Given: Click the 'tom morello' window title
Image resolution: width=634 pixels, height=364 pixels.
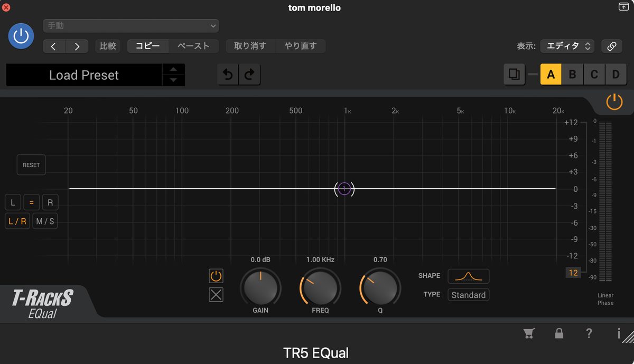Looking at the screenshot, I should pyautogui.click(x=314, y=7).
